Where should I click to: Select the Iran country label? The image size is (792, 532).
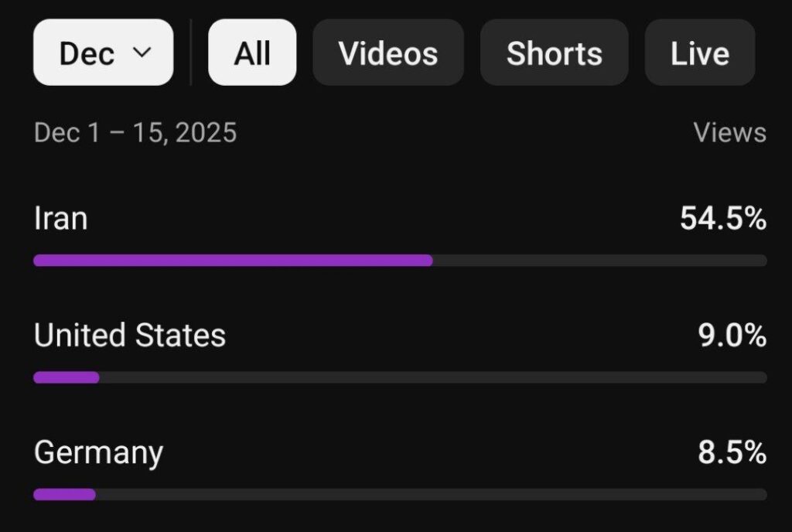60,219
